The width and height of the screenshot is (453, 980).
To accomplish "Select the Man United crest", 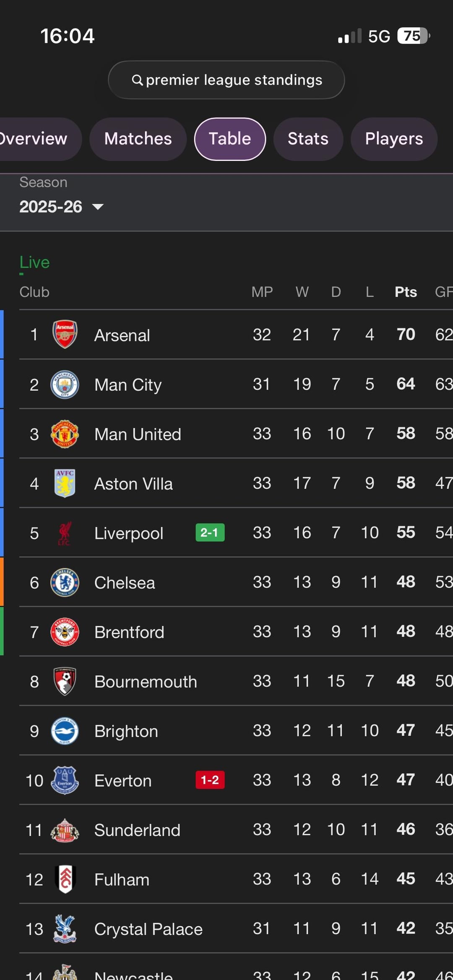I will click(x=65, y=433).
